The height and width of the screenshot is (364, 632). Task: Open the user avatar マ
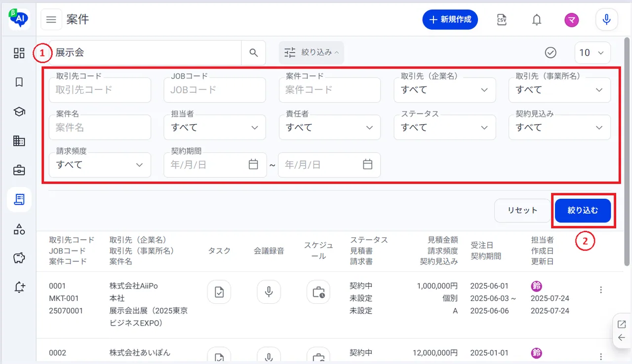(572, 20)
